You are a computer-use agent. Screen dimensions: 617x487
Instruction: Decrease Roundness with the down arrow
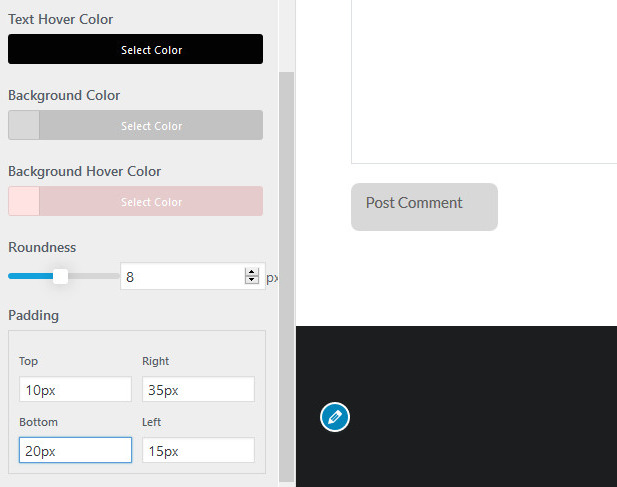click(x=251, y=282)
